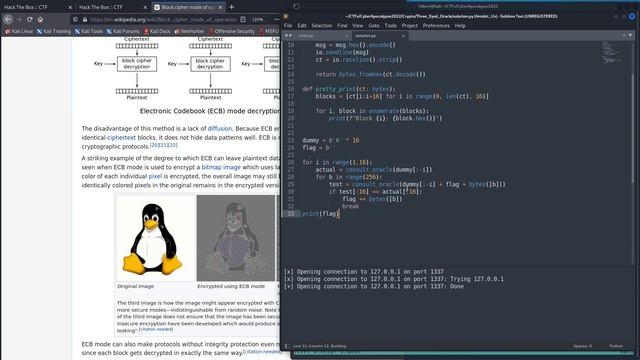Change the Python syntax selector
The image size is (640, 360).
tap(616, 346)
